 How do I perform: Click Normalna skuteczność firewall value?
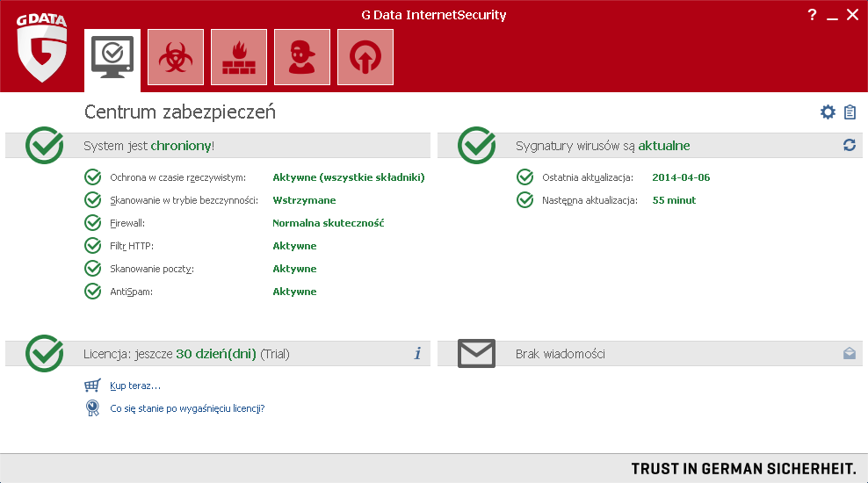coord(329,223)
